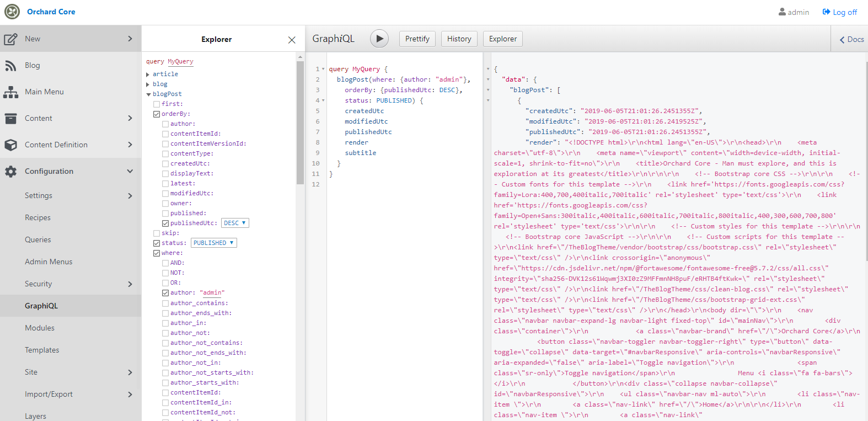Click the Configuration gears icon
This screenshot has height=421, width=868.
point(10,172)
